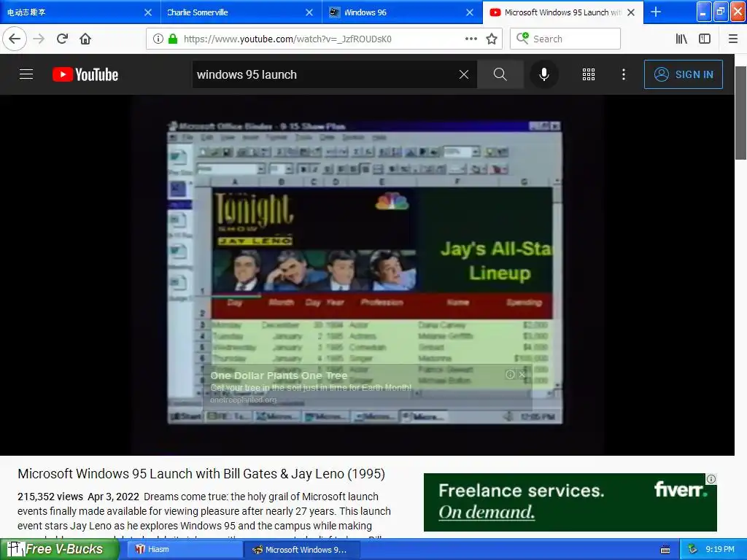Click the Fiverr Freelance services banner
This screenshot has width=747, height=560.
570,502
